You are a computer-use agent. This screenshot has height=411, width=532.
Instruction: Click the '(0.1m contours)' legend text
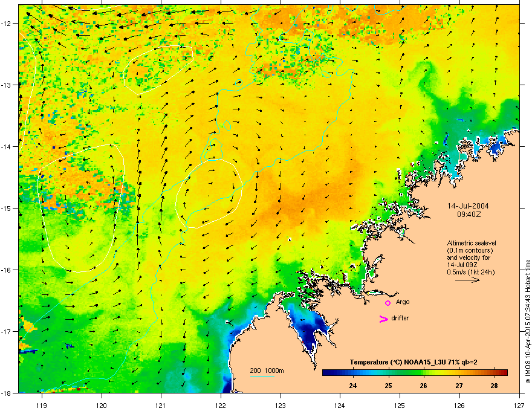[470, 251]
